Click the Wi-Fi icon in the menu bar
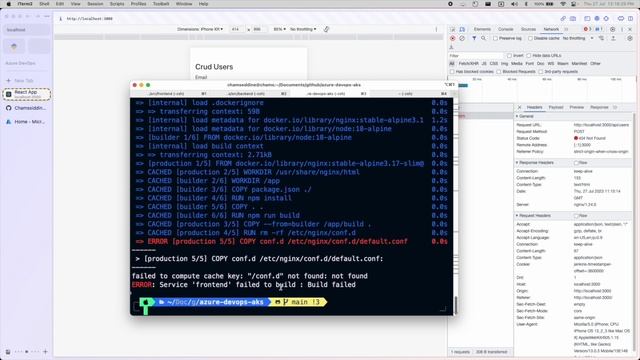640x360 pixels. tap(563, 4)
